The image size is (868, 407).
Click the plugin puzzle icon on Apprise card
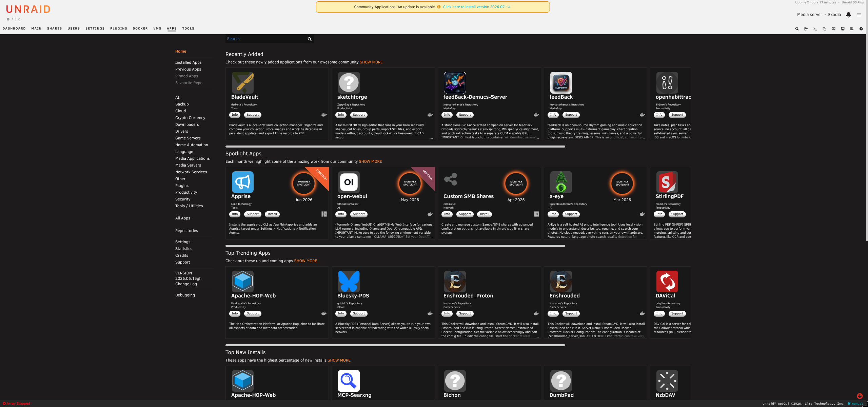[x=324, y=214]
